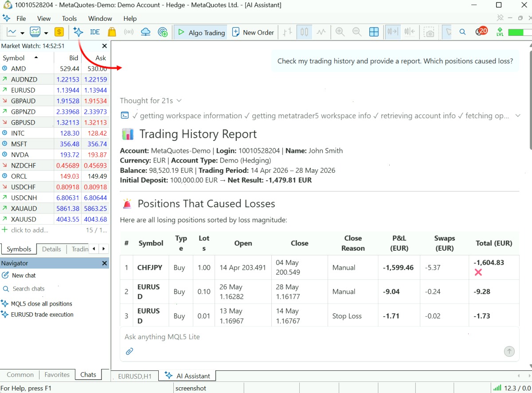Click the zoom in magnifier icon
The height and width of the screenshot is (393, 532).
coord(340,32)
